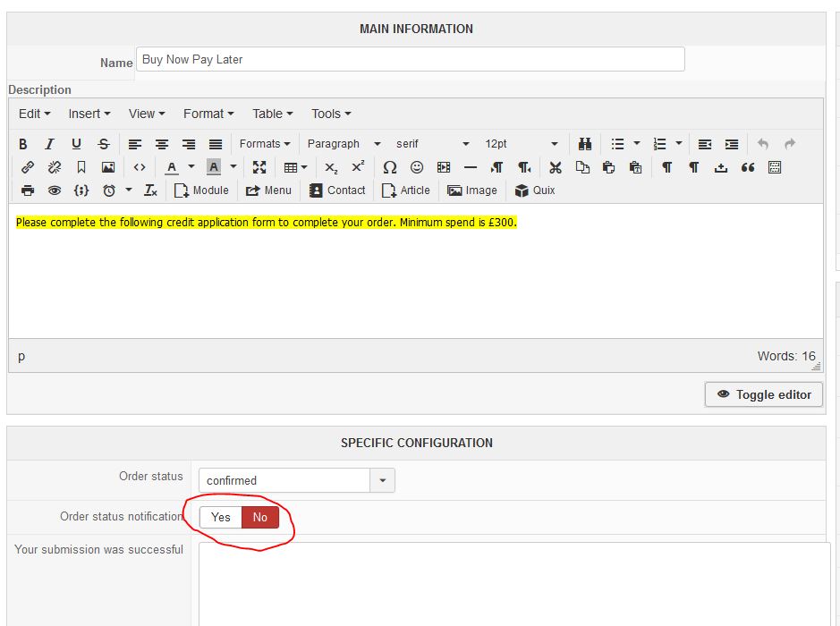Open the 12pt font size dropdown
The width and height of the screenshot is (840, 626).
pyautogui.click(x=522, y=144)
